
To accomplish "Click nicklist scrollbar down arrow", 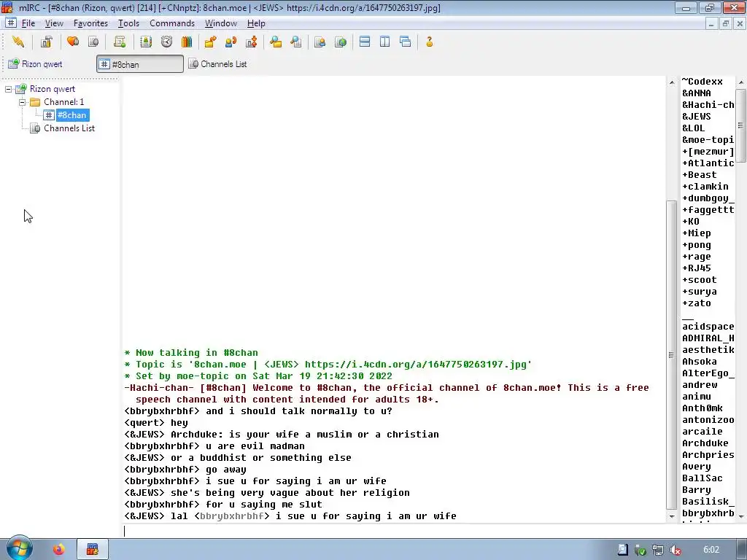I will (741, 516).
